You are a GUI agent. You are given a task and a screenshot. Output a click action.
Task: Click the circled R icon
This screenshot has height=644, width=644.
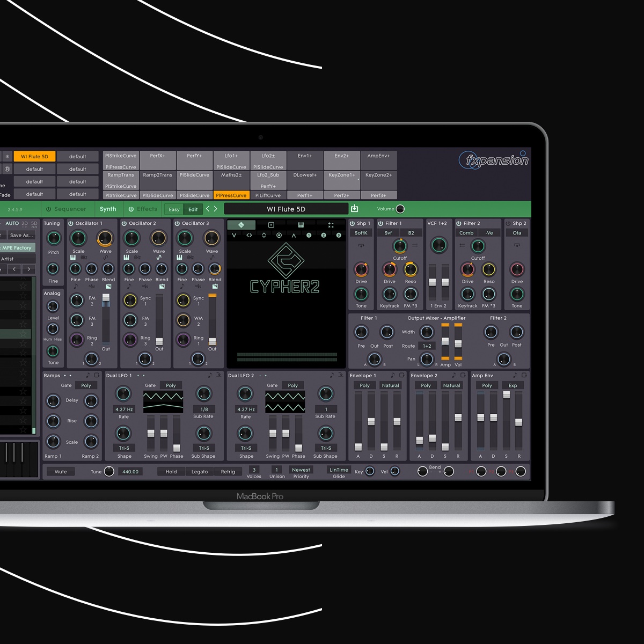pos(7,169)
